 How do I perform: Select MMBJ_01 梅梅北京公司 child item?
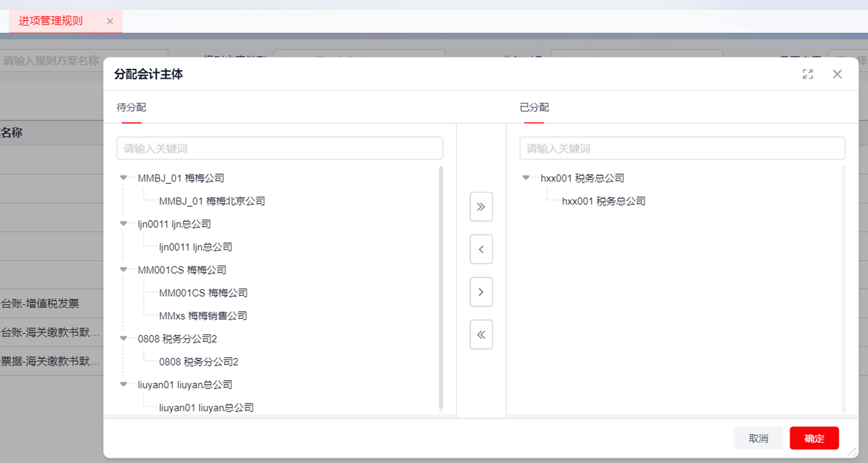point(212,201)
